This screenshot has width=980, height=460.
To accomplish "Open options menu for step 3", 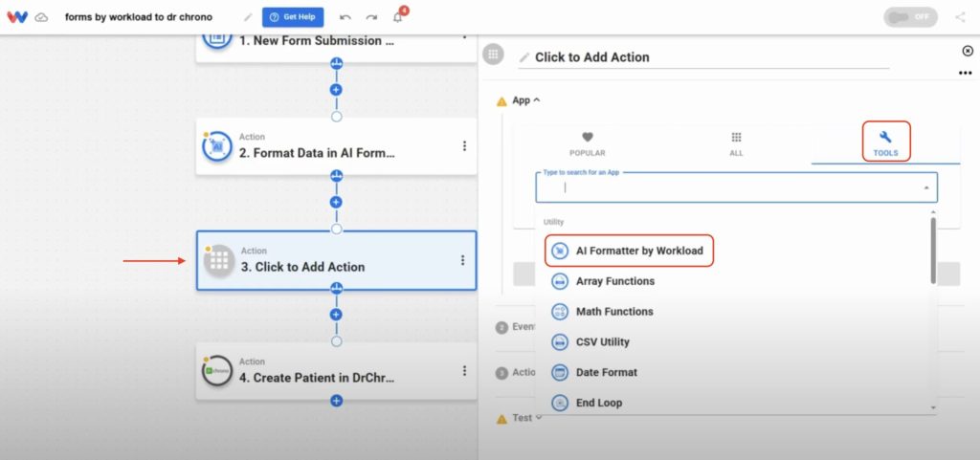I will (x=462, y=260).
